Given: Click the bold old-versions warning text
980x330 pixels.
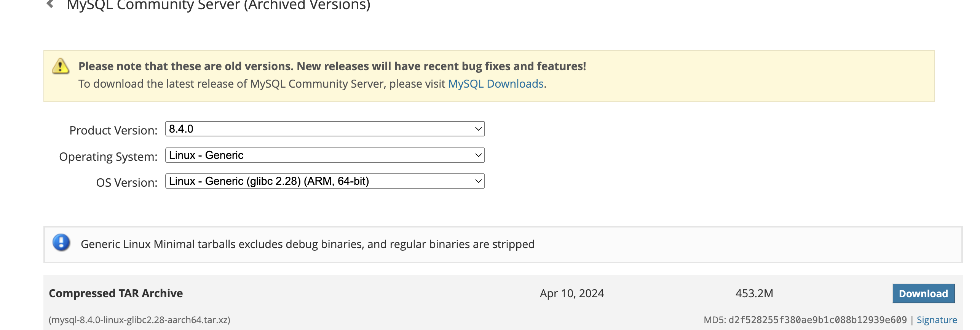Looking at the screenshot, I should [332, 66].
